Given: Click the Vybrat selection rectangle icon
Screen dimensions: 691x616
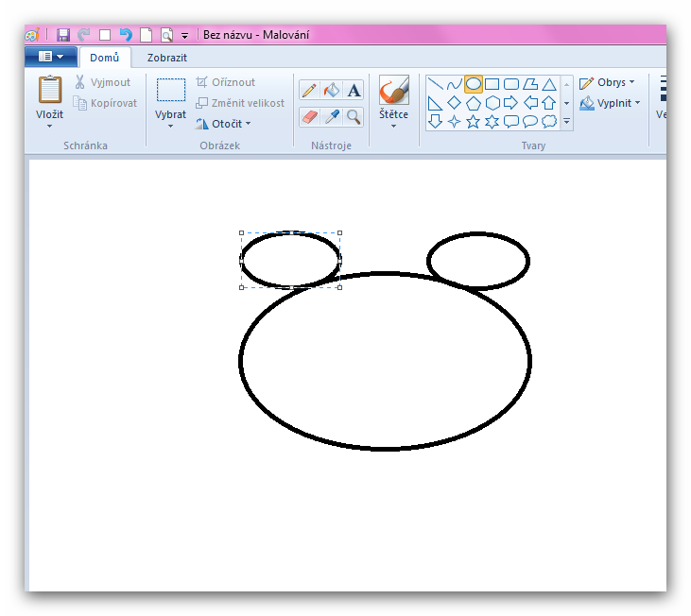Looking at the screenshot, I should pos(171,90).
